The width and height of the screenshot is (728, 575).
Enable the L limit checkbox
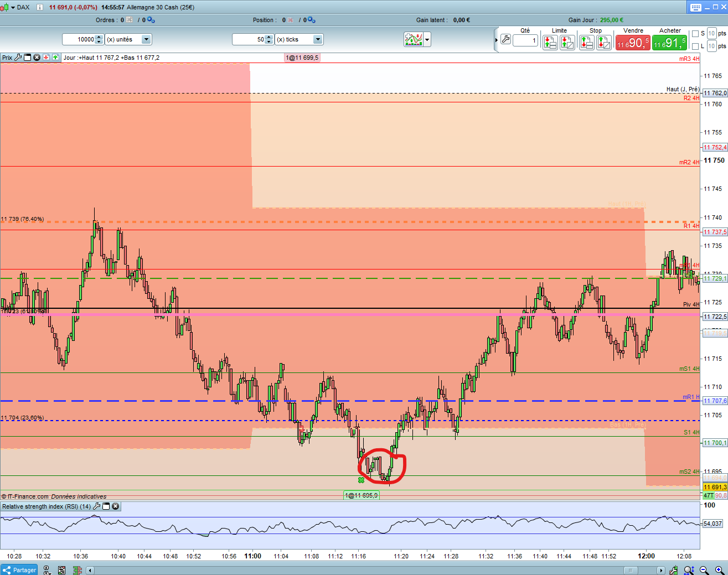[x=695, y=46]
